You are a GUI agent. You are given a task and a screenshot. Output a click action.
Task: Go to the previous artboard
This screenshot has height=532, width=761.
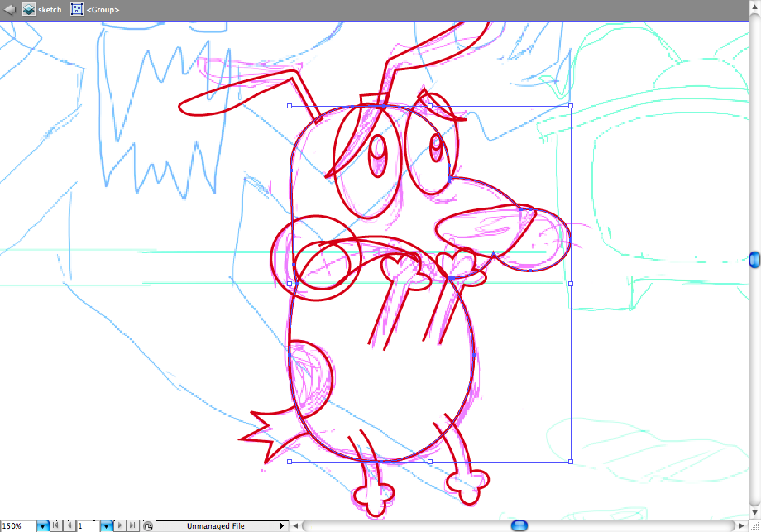[x=69, y=525]
